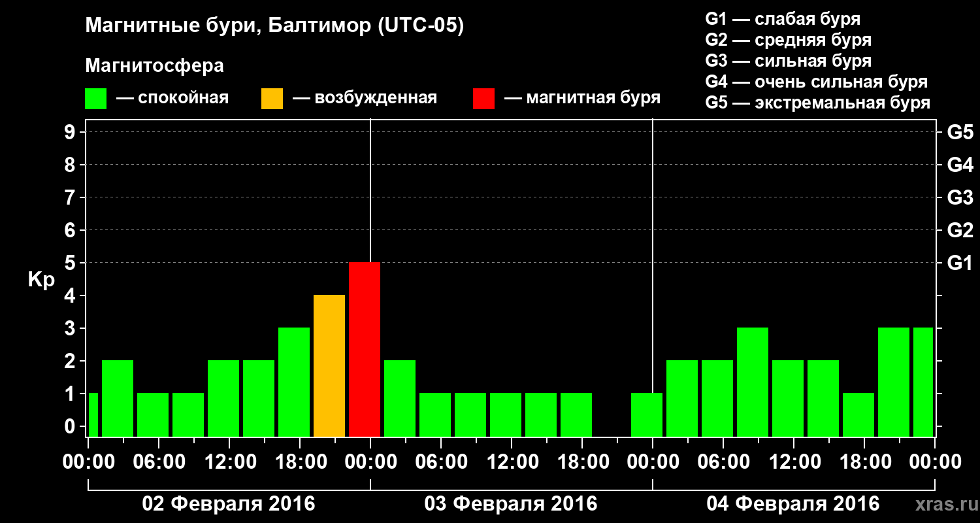Click the 'Kp' axis label
Screen dimensions: 980x523
click(41, 280)
